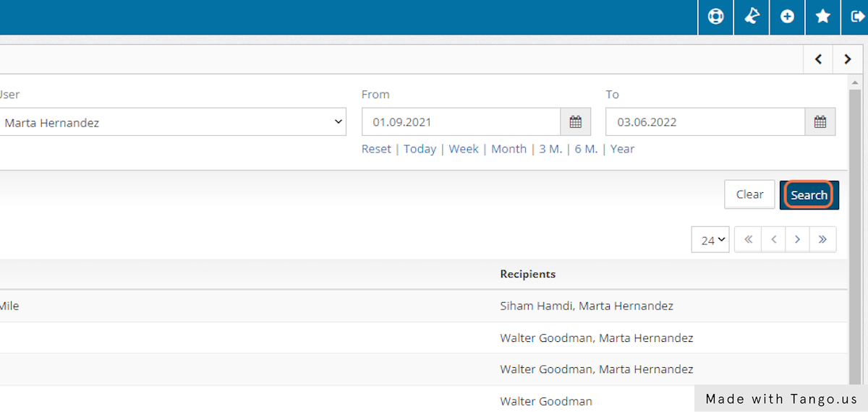Click the logout icon
Viewport: 868px width, 412px height.
coord(857,17)
